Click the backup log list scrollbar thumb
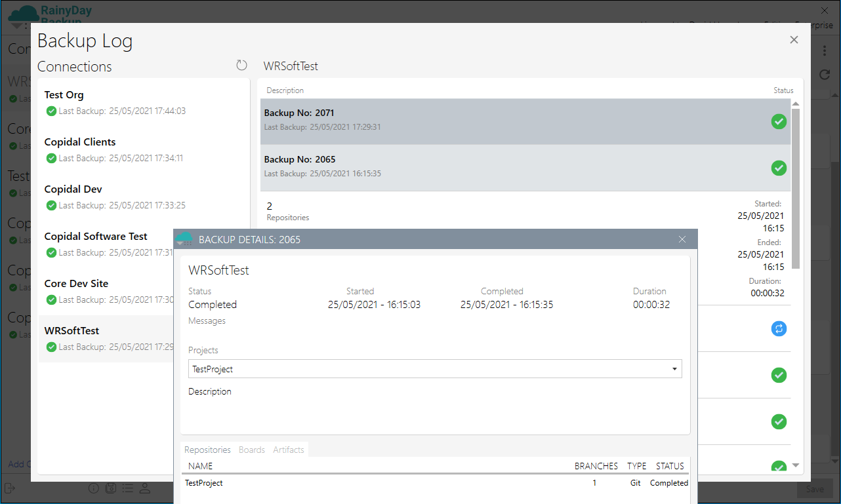841x504 pixels. [796, 189]
